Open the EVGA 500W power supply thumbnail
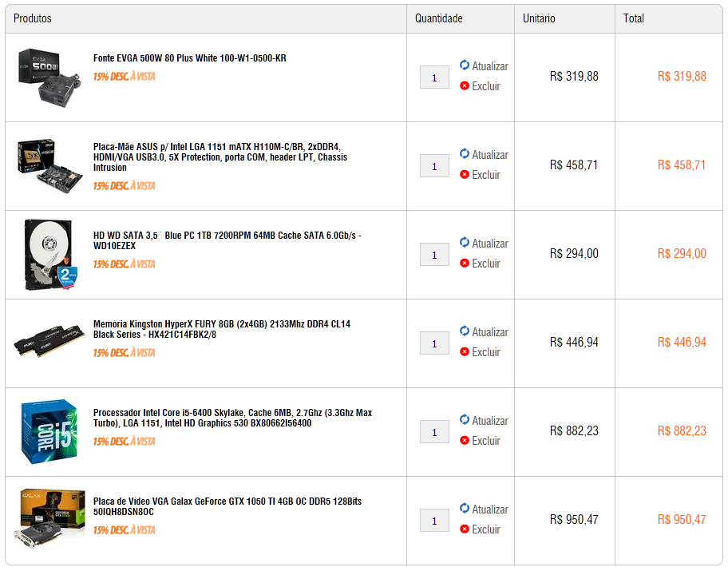 49,77
